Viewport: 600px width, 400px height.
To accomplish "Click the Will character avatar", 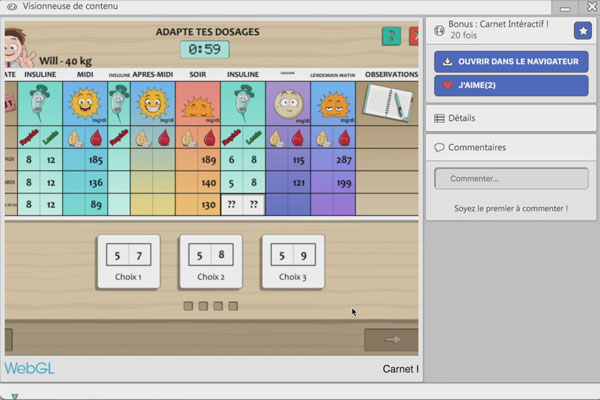I will (x=10, y=44).
